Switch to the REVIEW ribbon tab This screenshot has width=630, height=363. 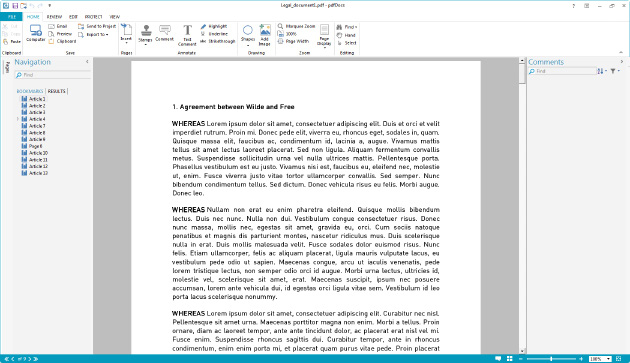(x=54, y=17)
